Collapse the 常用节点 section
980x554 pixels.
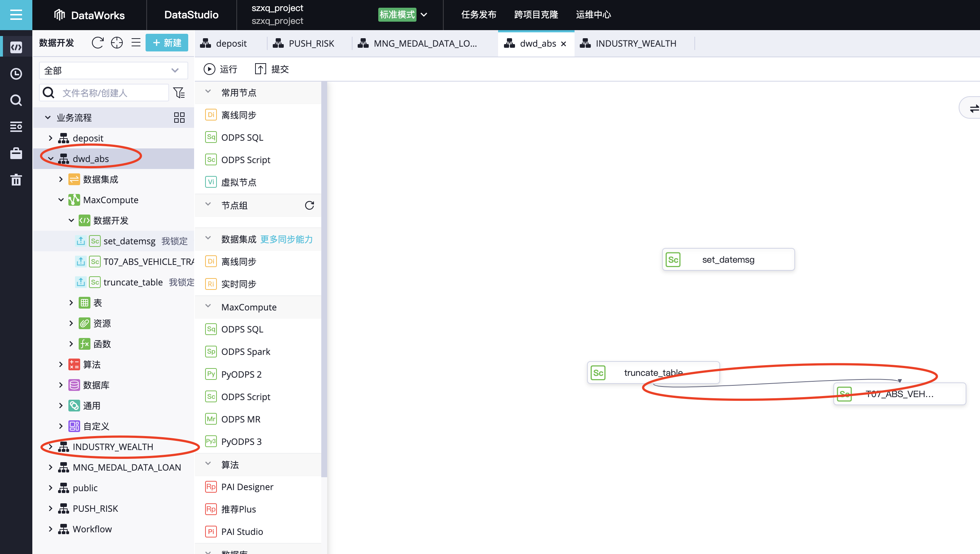click(x=208, y=92)
